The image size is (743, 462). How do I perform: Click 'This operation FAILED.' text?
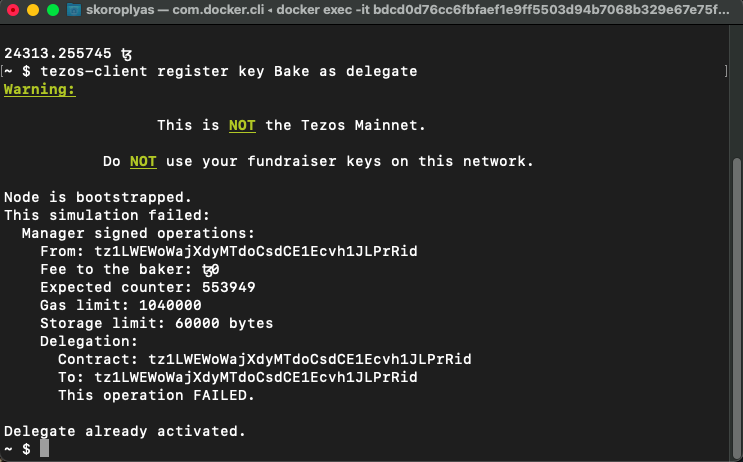tap(156, 395)
